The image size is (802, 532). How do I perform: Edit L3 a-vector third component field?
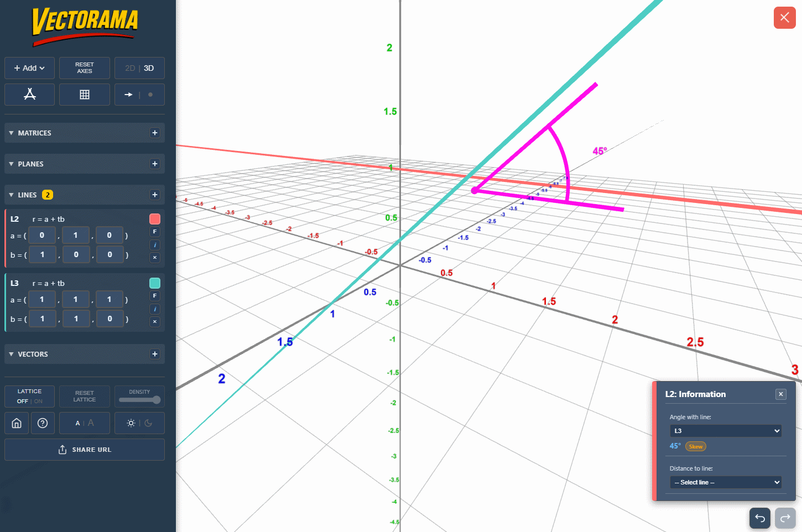(110, 299)
